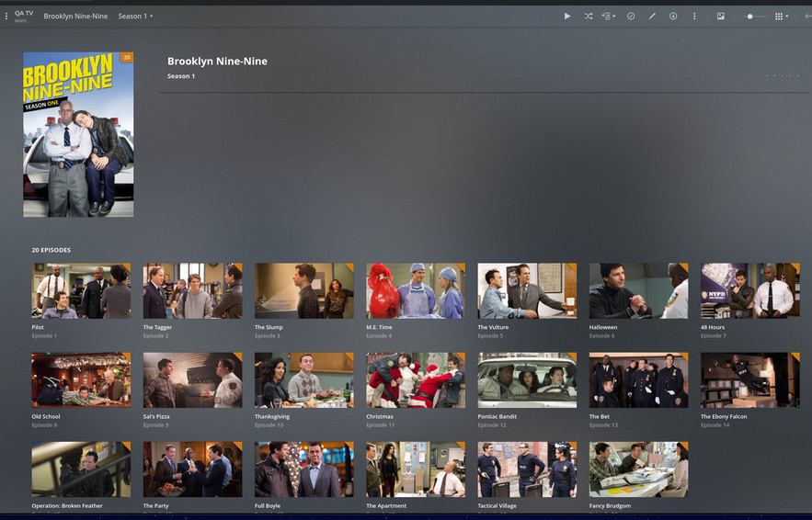This screenshot has height=520, width=812.
Task: Open the 48 Hours episode thumbnail
Action: click(x=750, y=291)
